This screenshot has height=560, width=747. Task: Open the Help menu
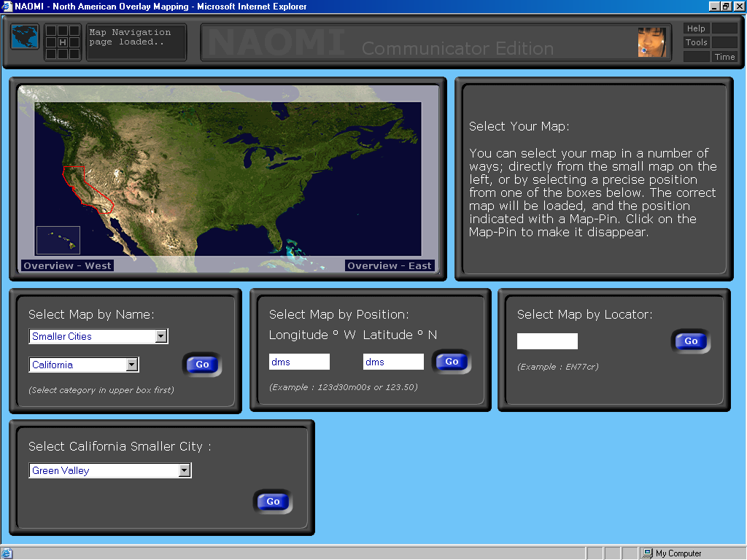696,28
